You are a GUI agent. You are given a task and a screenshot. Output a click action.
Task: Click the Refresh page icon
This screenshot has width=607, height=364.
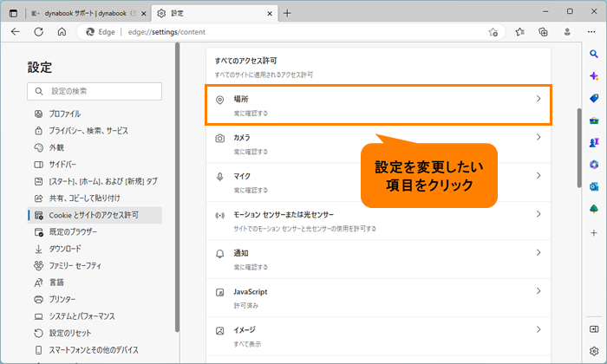pyautogui.click(x=38, y=31)
